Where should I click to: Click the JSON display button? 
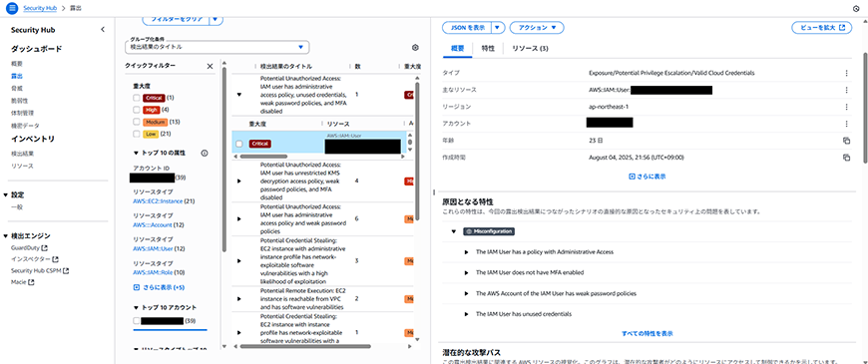coord(467,27)
